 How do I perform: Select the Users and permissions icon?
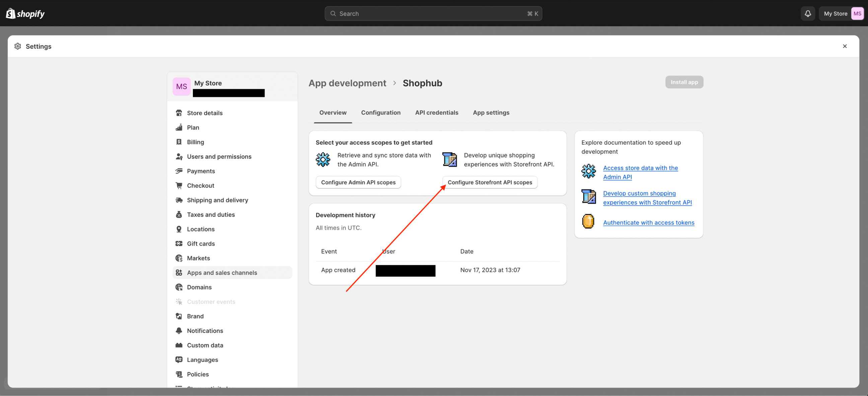point(179,156)
